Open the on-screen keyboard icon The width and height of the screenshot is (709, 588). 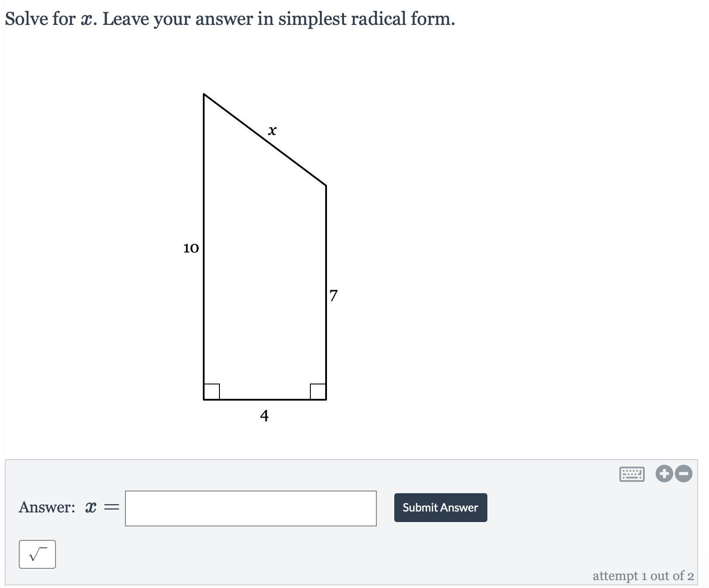click(x=632, y=474)
